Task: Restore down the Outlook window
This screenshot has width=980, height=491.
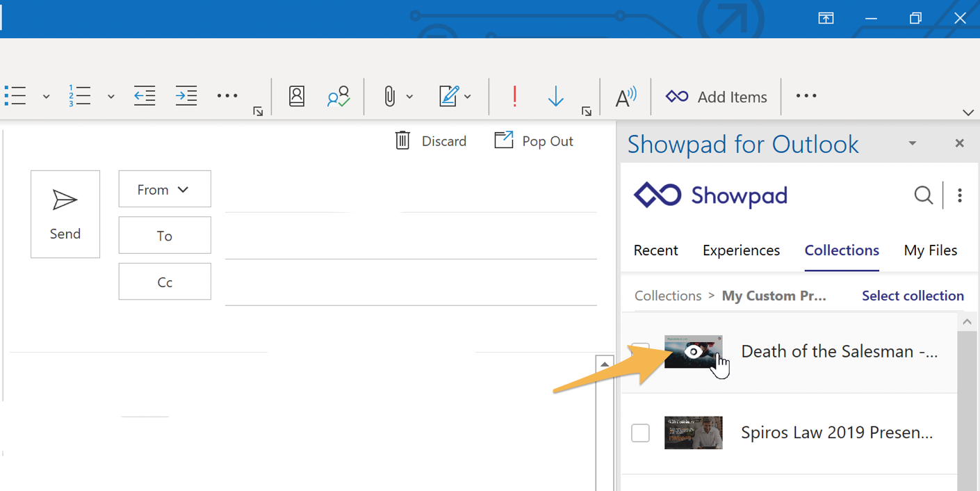Action: click(x=915, y=19)
